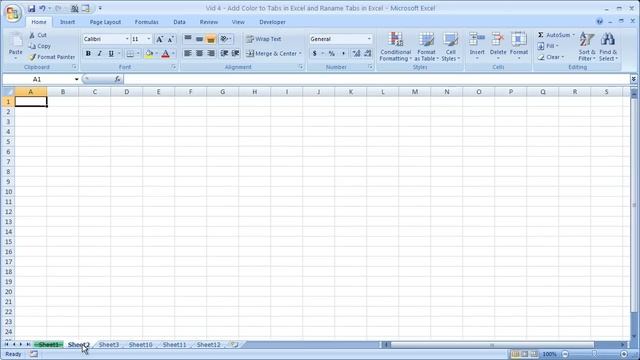Decrease cell indent
The width and height of the screenshot is (640, 360).
[224, 53]
